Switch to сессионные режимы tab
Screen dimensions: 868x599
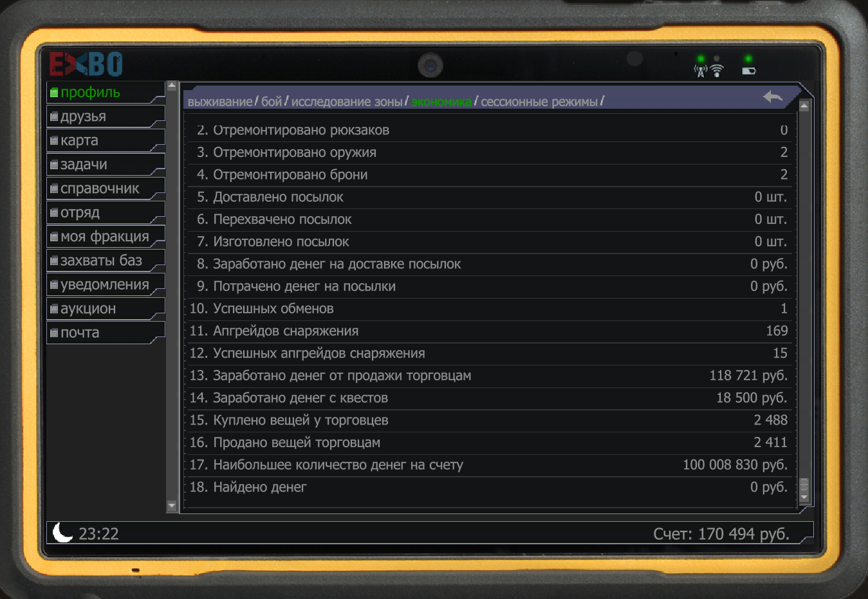pos(539,102)
